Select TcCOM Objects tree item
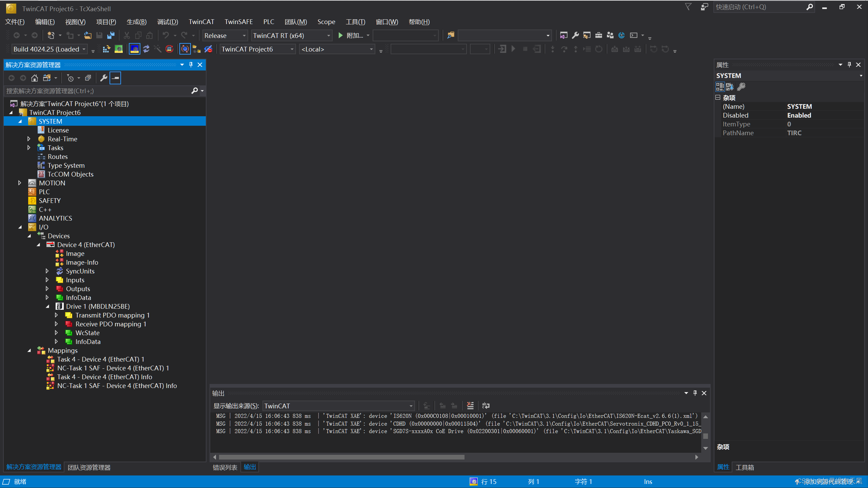This screenshot has height=488, width=868. [x=70, y=174]
